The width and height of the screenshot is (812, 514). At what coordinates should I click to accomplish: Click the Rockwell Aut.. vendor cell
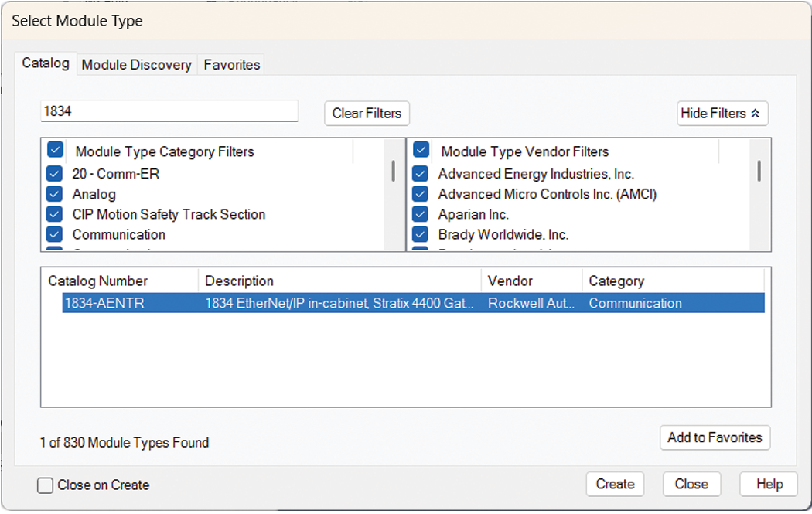pyautogui.click(x=531, y=303)
